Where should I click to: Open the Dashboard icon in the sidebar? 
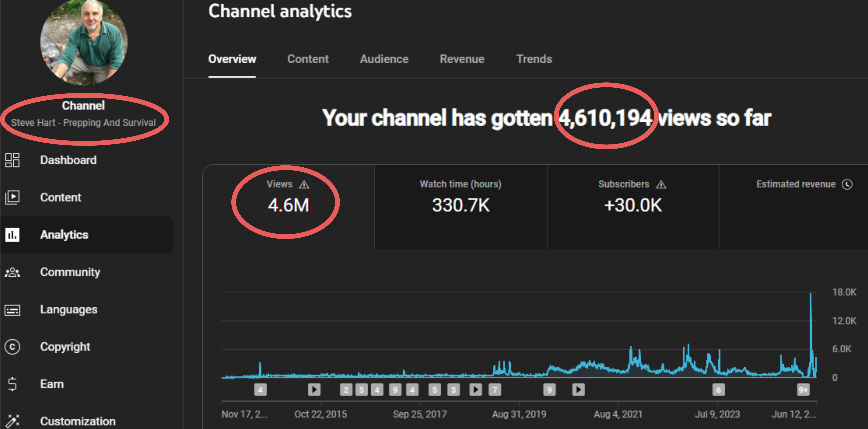point(13,160)
